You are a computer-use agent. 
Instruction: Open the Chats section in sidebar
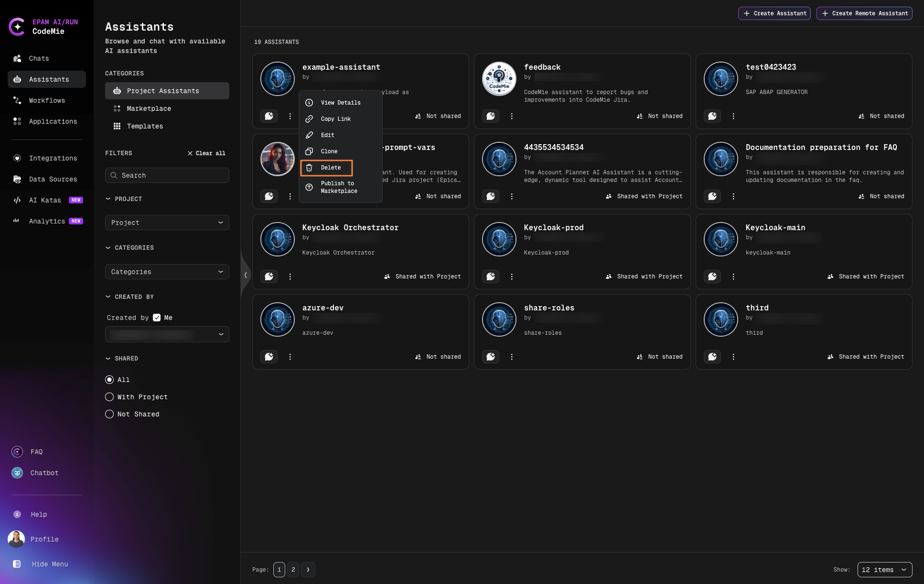point(39,58)
